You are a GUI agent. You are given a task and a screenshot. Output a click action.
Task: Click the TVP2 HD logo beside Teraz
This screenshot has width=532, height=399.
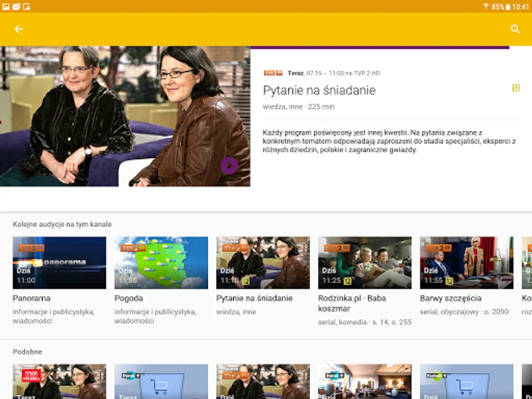pyautogui.click(x=273, y=73)
